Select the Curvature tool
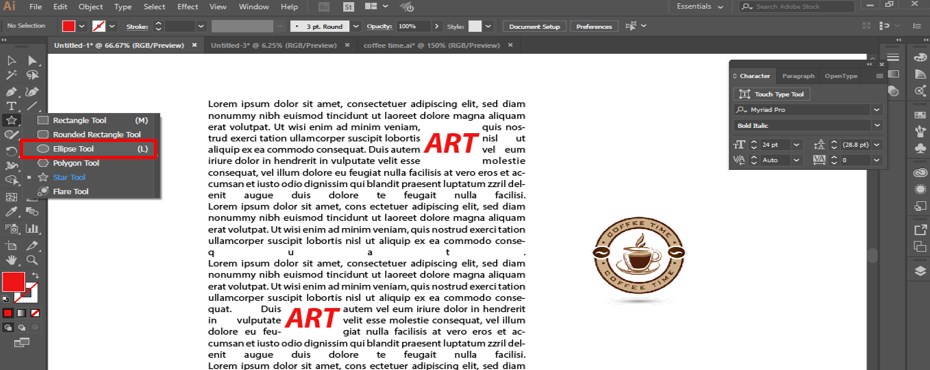930x370 pixels. 32,91
